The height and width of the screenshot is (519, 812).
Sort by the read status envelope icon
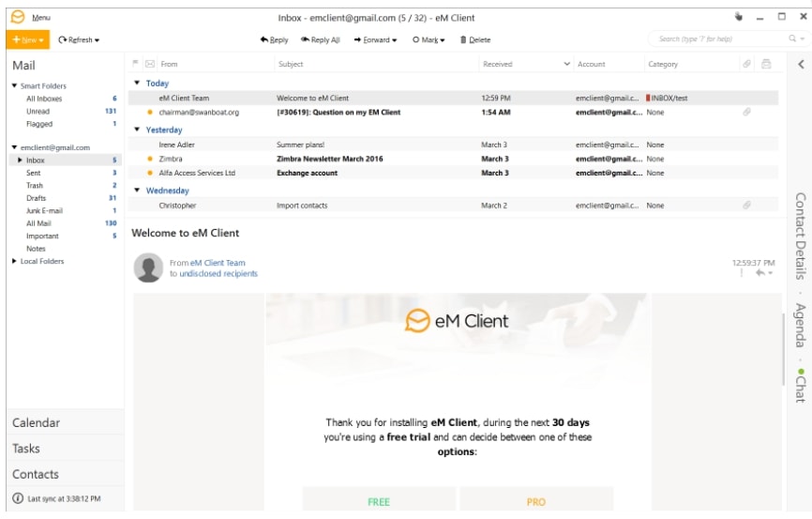pyautogui.click(x=150, y=64)
